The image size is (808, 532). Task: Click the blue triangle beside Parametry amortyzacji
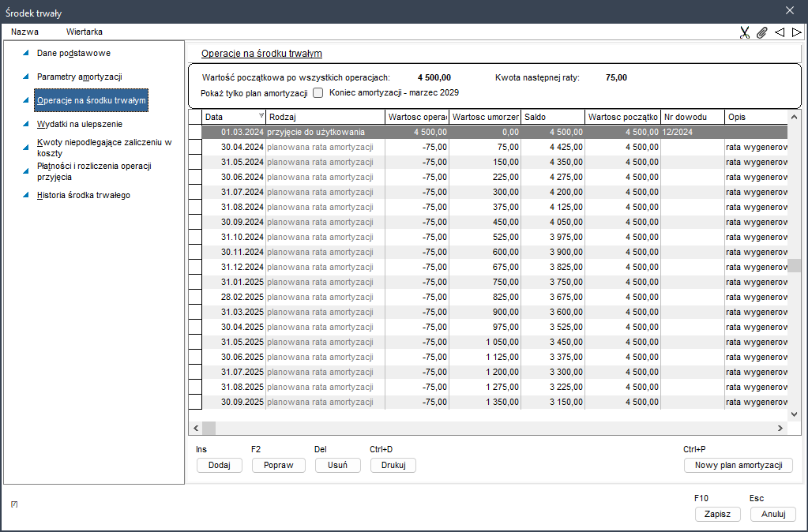click(x=26, y=77)
